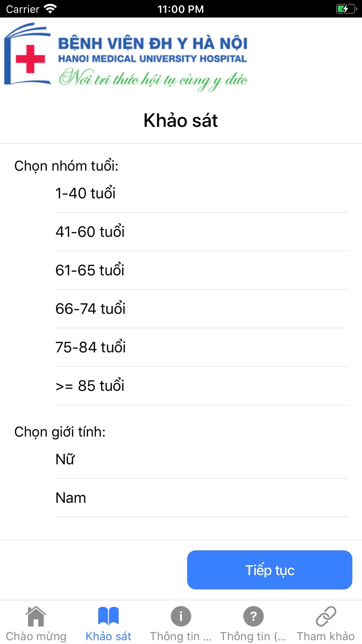Select the 61-65 tuổi age group
Screen dimensions: 362x644
point(201,270)
